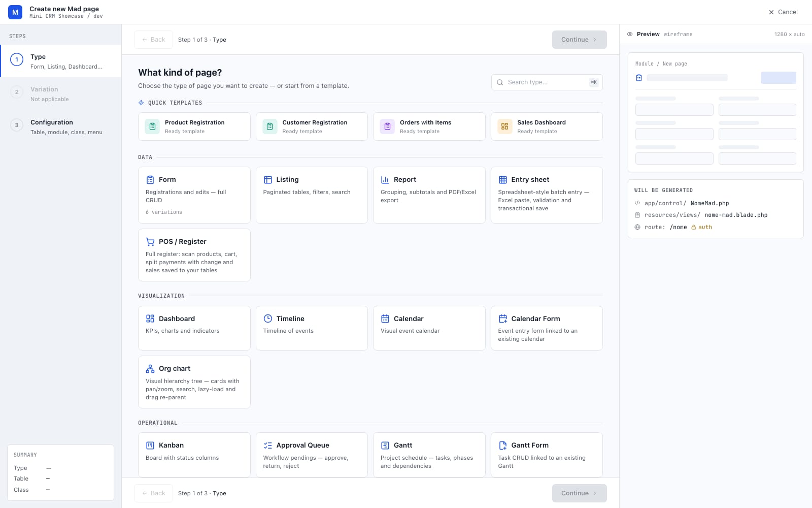Cancel the new page creation
Screen dimensions: 812x508
coord(783,12)
